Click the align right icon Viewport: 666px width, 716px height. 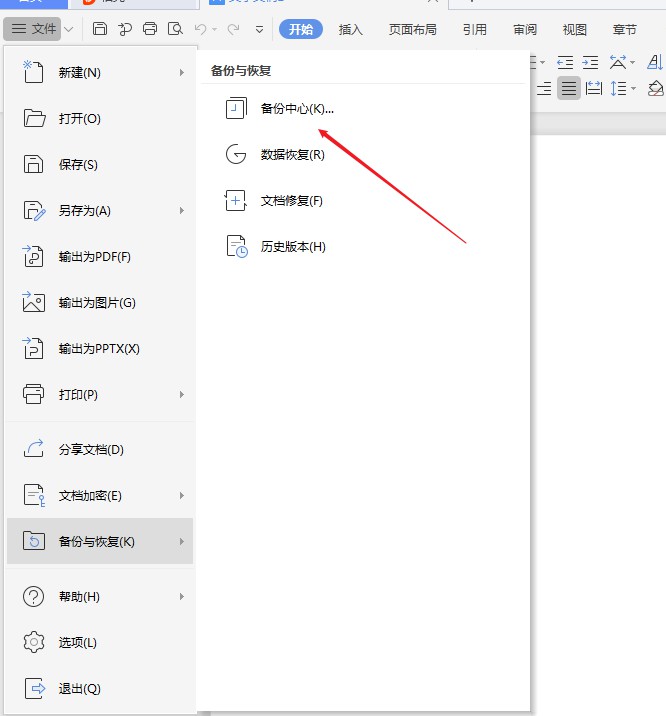(544, 88)
